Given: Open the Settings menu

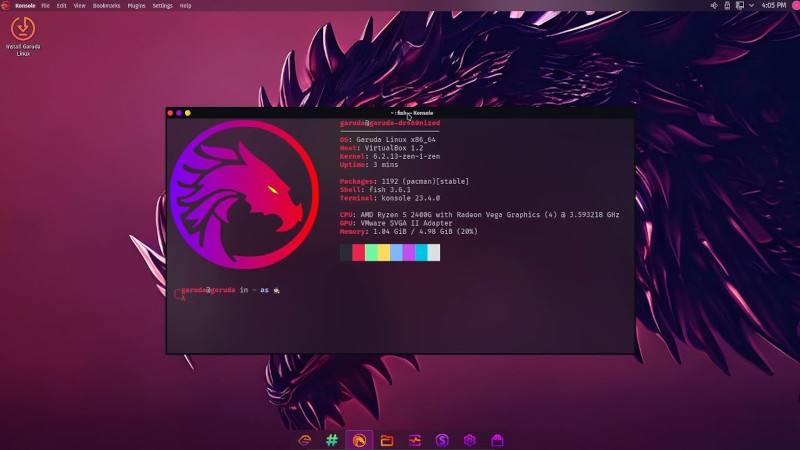Looking at the screenshot, I should point(162,6).
